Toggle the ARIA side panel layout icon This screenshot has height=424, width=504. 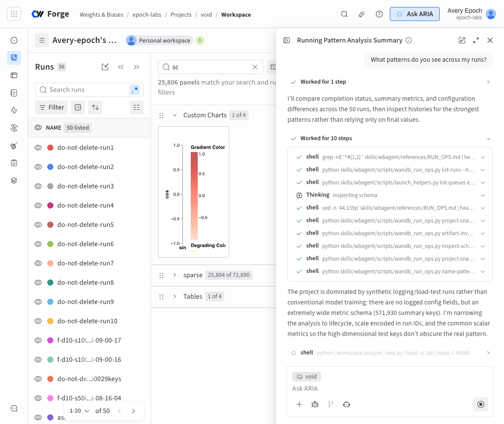[x=287, y=40]
